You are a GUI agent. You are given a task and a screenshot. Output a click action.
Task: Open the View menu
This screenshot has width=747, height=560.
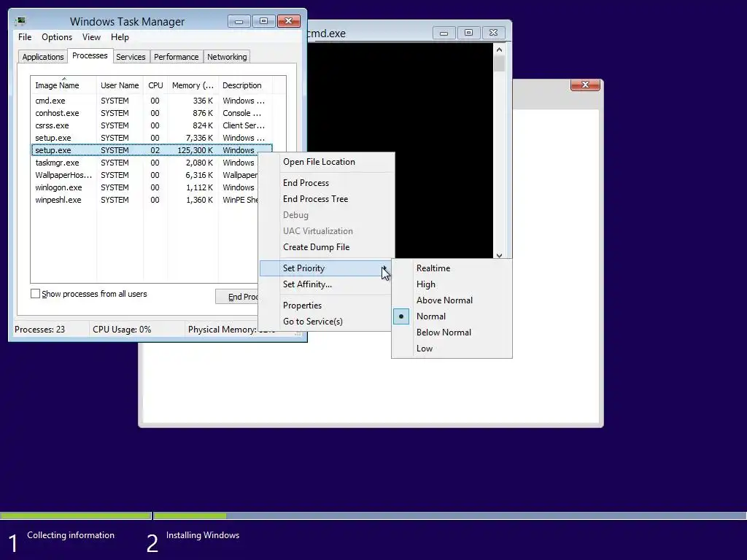91,37
